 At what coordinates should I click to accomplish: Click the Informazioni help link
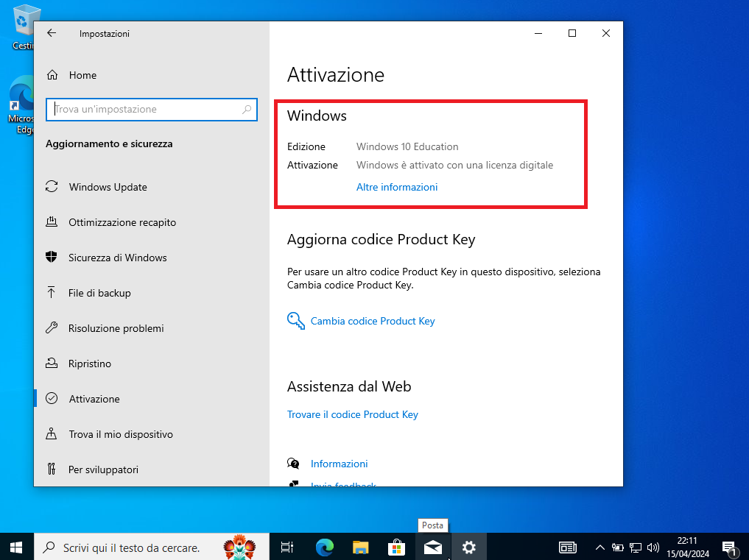click(340, 464)
